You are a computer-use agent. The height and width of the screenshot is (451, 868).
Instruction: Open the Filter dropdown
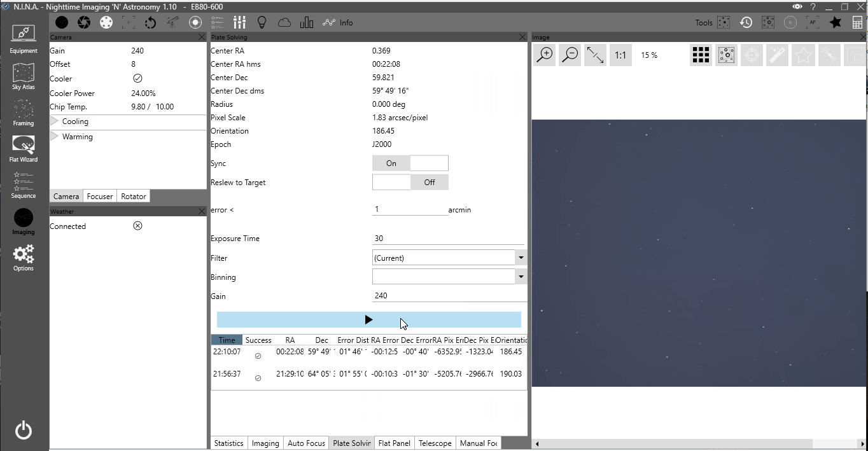[521, 258]
